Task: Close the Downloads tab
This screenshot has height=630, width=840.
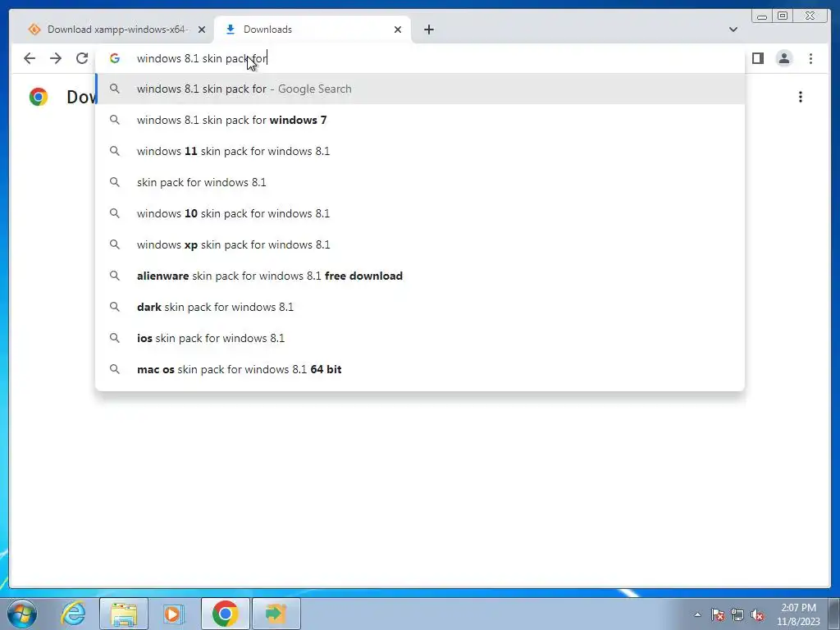Action: point(398,30)
